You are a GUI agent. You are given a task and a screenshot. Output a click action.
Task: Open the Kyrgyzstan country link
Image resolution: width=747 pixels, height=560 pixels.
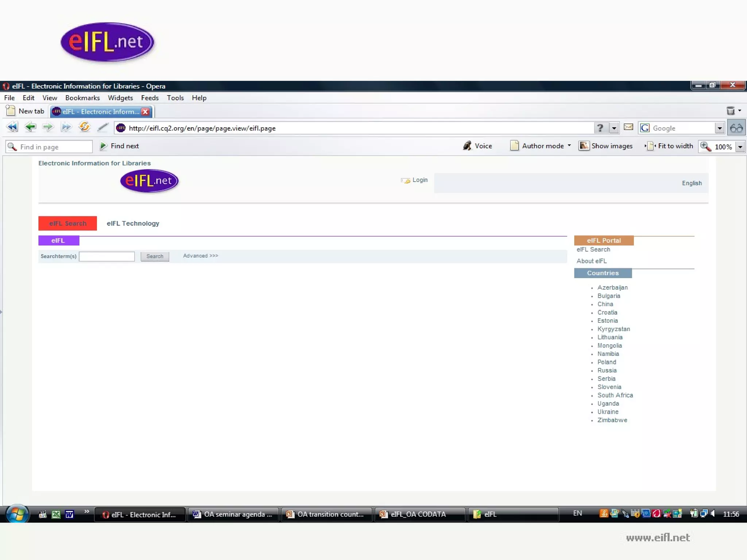(x=614, y=329)
